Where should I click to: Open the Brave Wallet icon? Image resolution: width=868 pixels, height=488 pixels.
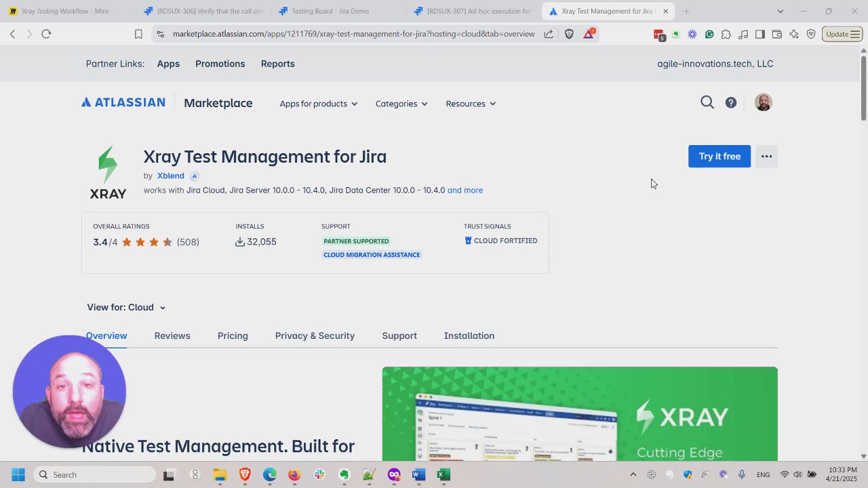point(777,34)
